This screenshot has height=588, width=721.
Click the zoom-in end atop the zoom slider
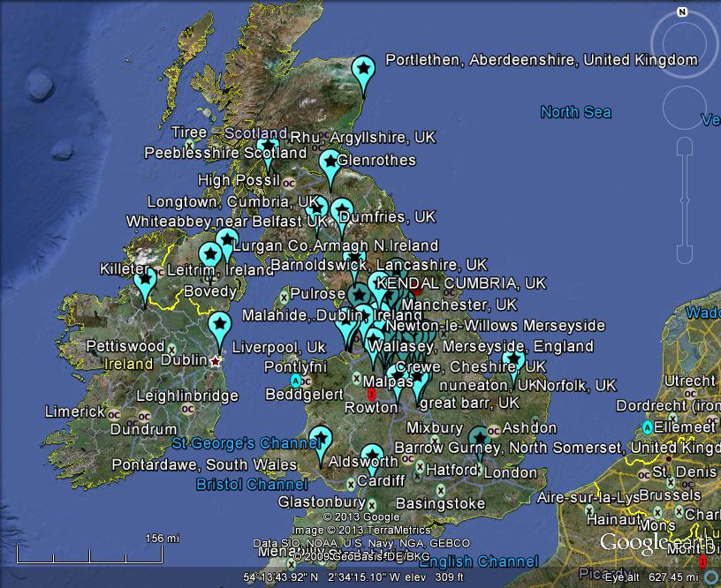[685, 146]
